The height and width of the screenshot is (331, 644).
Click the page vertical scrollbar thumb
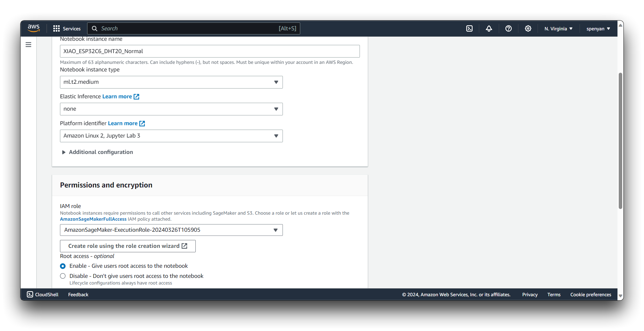pos(620,141)
